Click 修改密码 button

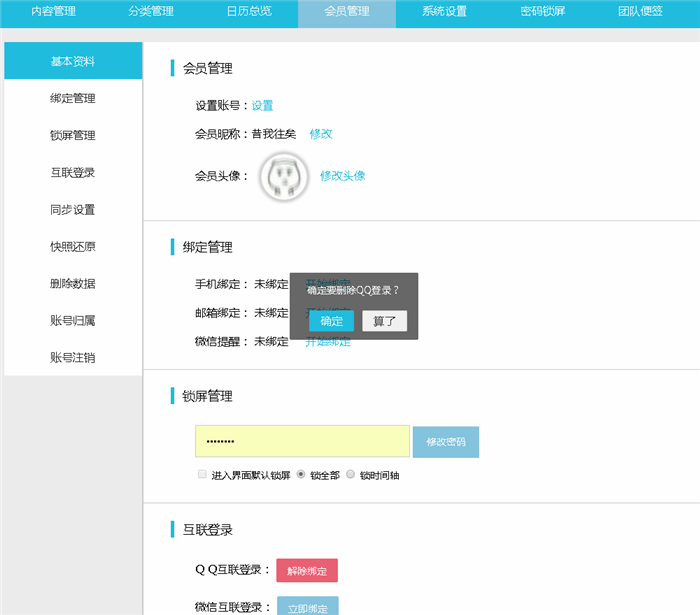pyautogui.click(x=445, y=441)
